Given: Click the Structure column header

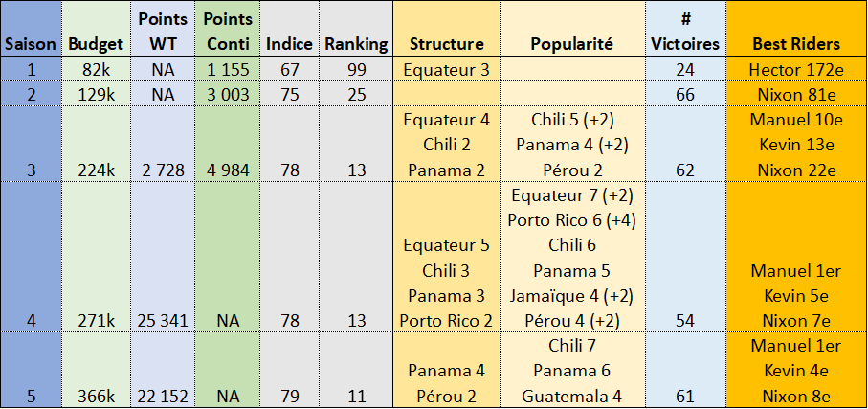Looking at the screenshot, I should 446,44.
